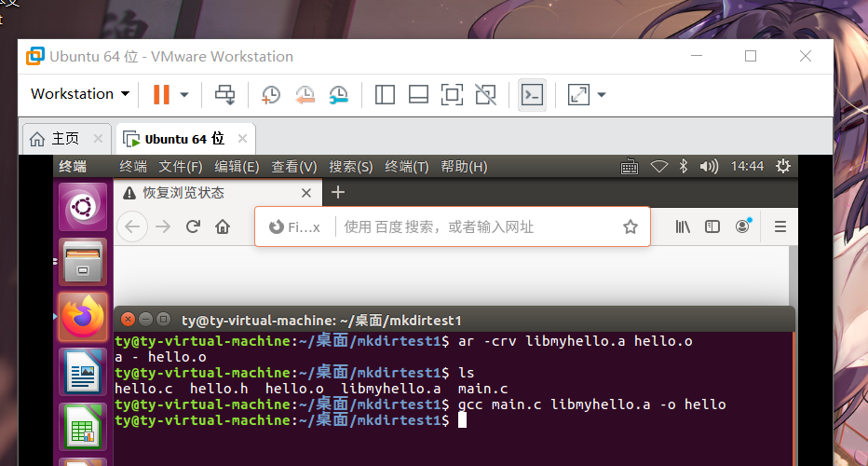Toggle the thumbnail bar view
The image size is (868, 466).
pyautogui.click(x=418, y=95)
